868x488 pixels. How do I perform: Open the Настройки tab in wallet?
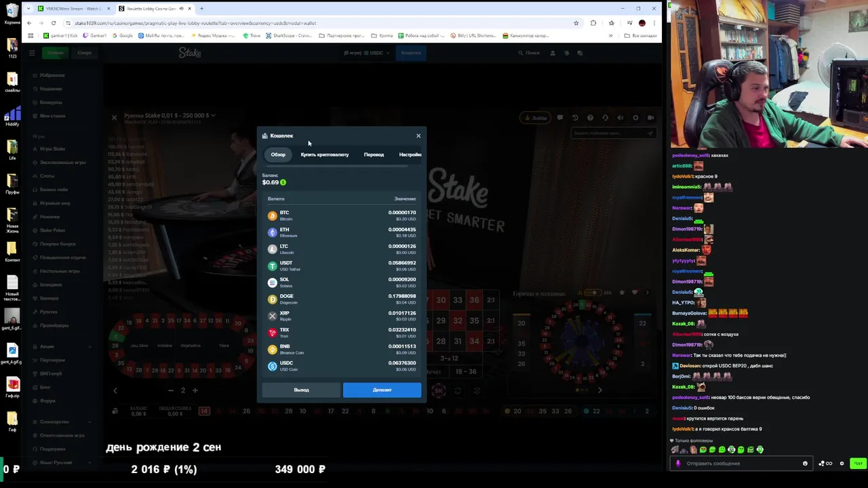pyautogui.click(x=410, y=155)
